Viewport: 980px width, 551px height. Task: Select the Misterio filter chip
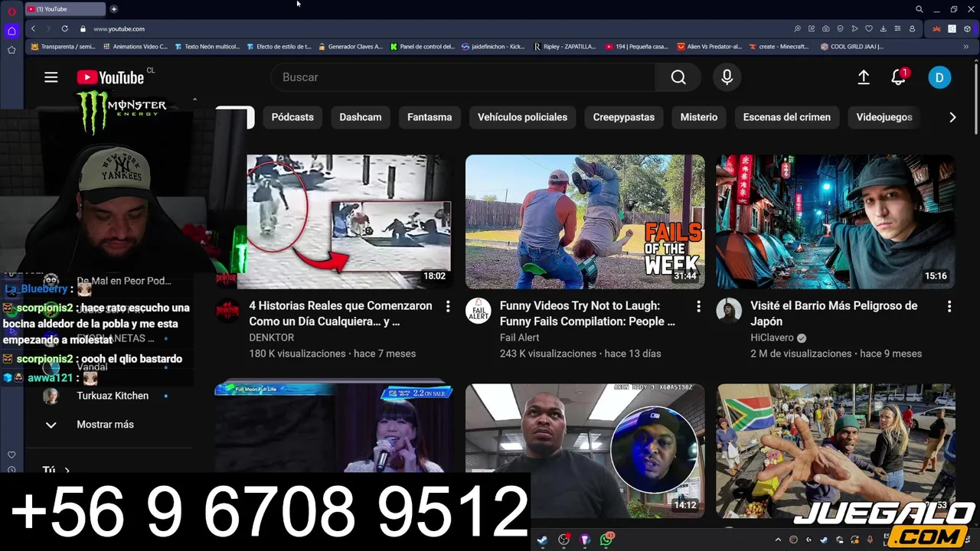pyautogui.click(x=699, y=117)
